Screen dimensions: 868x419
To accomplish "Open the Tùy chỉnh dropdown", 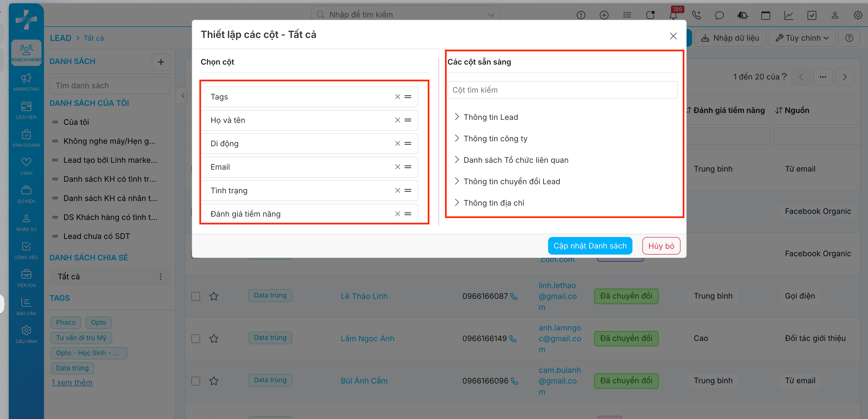I will [802, 38].
